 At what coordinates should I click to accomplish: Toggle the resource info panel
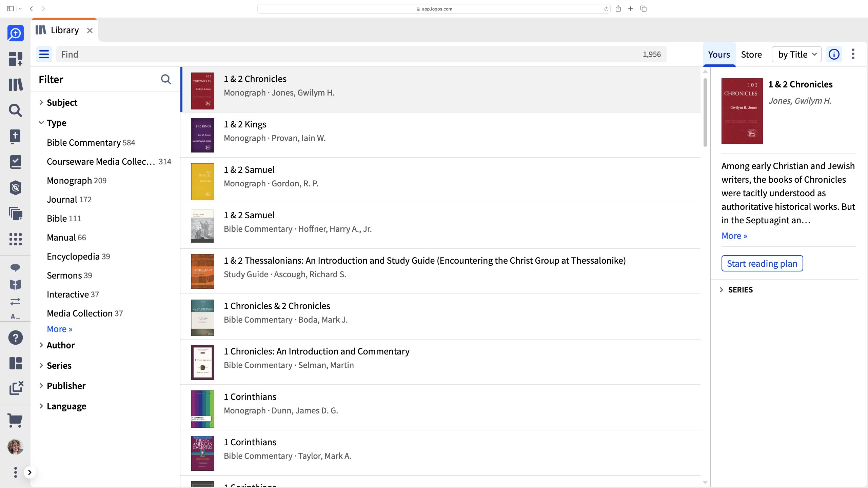pyautogui.click(x=834, y=54)
